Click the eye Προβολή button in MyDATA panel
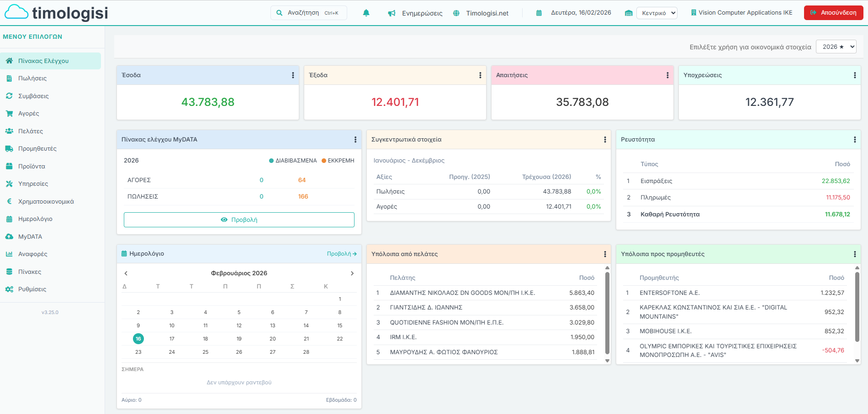The height and width of the screenshot is (414, 868). tap(239, 220)
